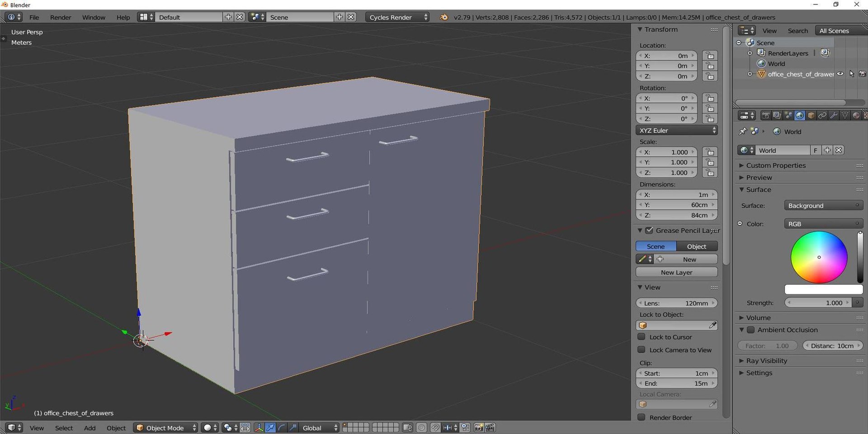The height and width of the screenshot is (434, 868).
Task: Click the grease pencil New button
Action: click(686, 259)
